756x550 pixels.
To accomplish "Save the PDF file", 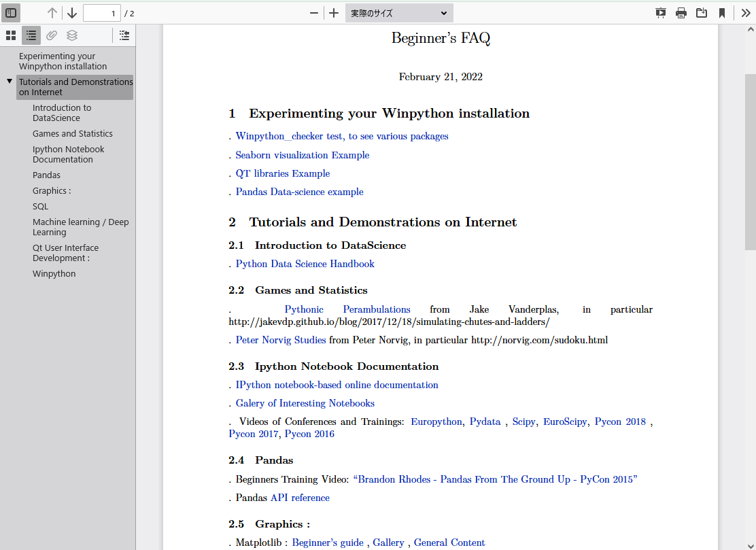I will [701, 12].
